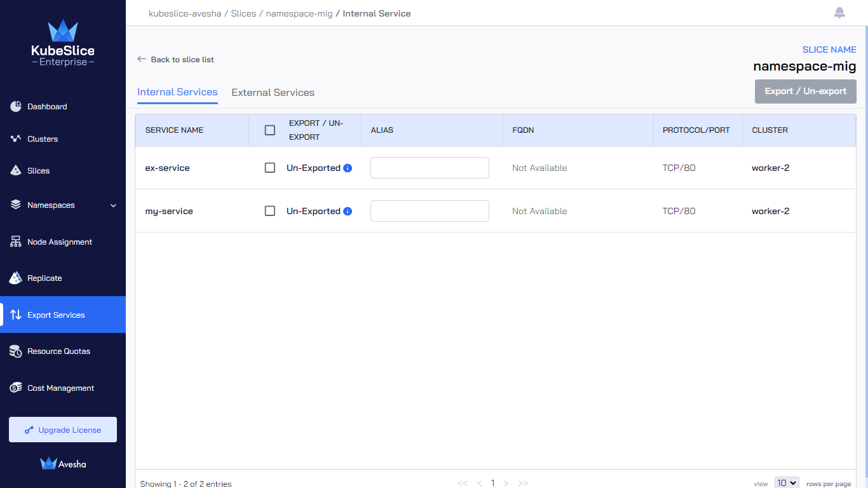Switch to Internal Services tab
The height and width of the screenshot is (488, 868).
point(177,92)
